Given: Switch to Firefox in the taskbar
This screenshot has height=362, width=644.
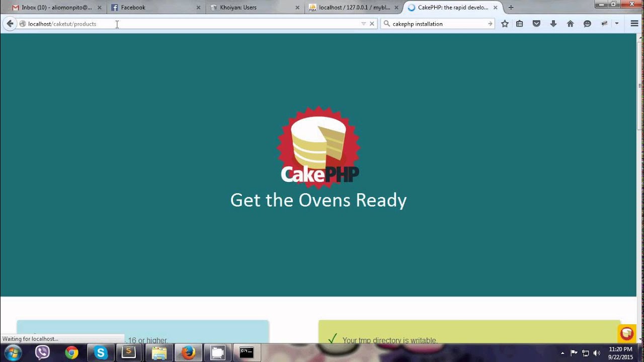Looking at the screenshot, I should (x=188, y=353).
